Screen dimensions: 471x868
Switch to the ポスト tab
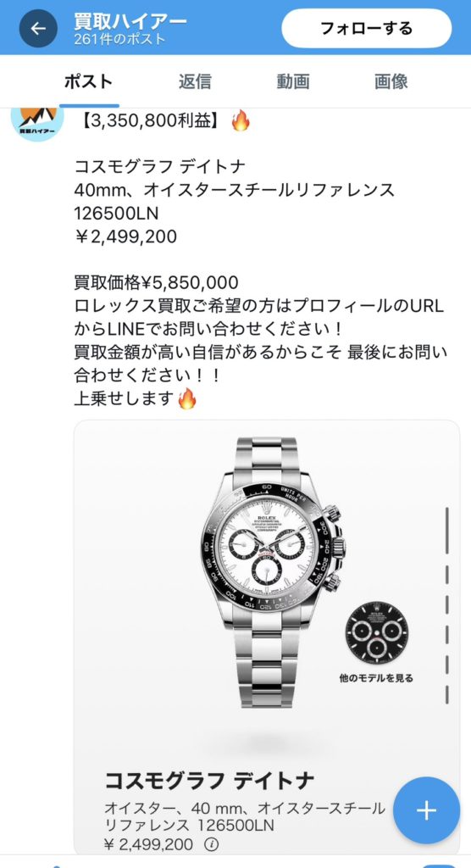(x=89, y=82)
